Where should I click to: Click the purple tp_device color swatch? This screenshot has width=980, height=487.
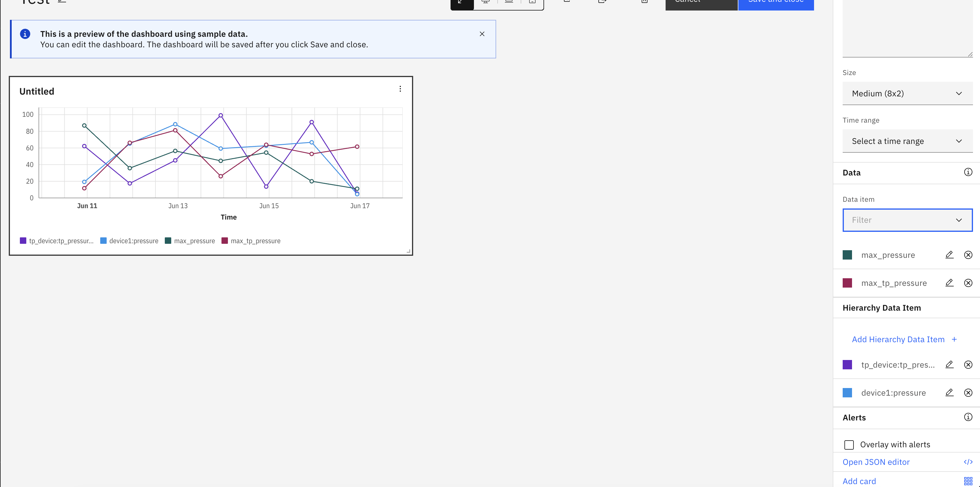[x=847, y=365]
